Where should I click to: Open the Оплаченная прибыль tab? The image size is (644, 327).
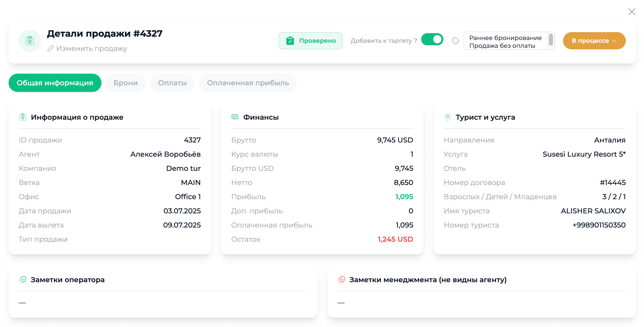click(x=248, y=83)
